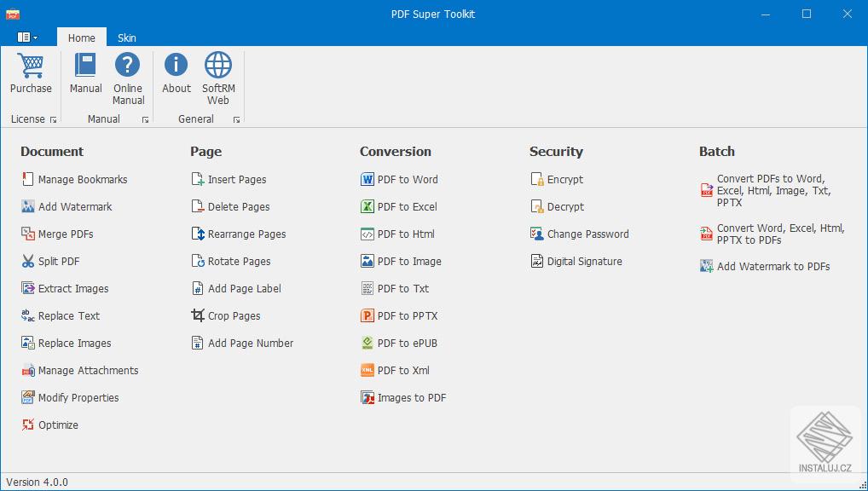This screenshot has width=868, height=491.
Task: Expand the License group options
Action: (x=52, y=119)
